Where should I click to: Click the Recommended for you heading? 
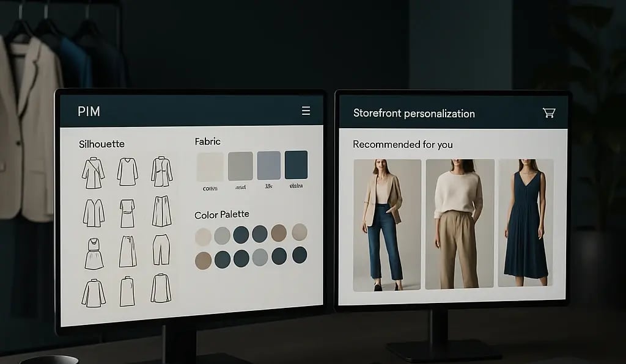tap(403, 144)
